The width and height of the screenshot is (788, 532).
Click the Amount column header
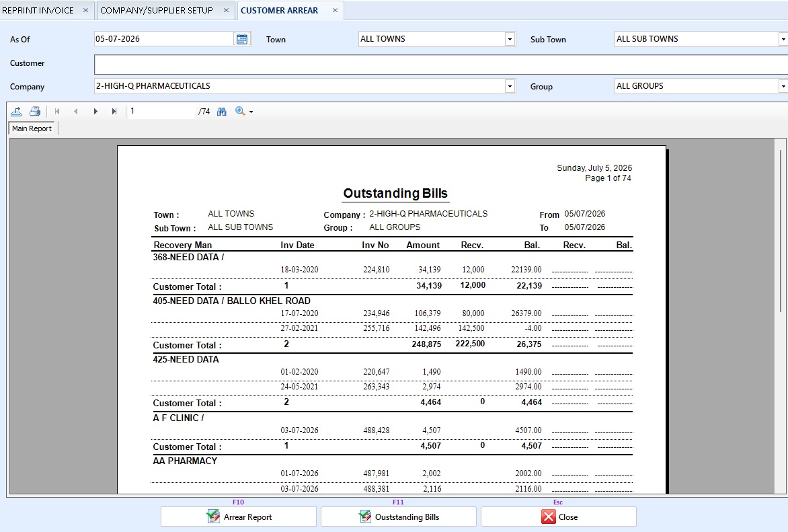(x=423, y=245)
